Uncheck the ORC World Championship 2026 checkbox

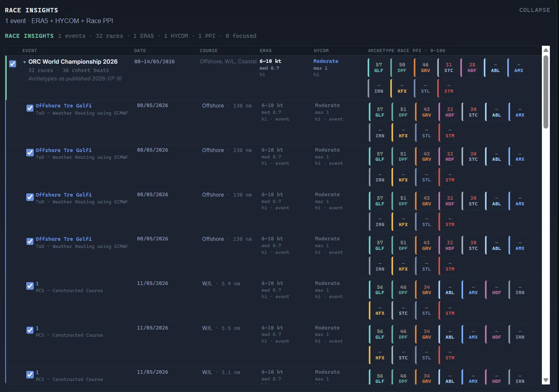(13, 64)
